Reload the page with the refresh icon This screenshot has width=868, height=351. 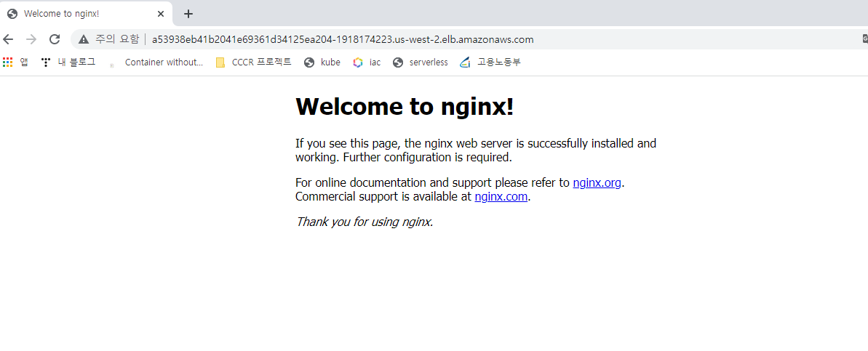click(x=55, y=39)
